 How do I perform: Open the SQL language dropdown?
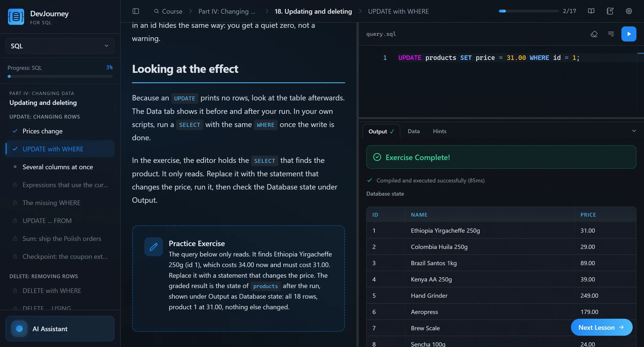pos(60,46)
